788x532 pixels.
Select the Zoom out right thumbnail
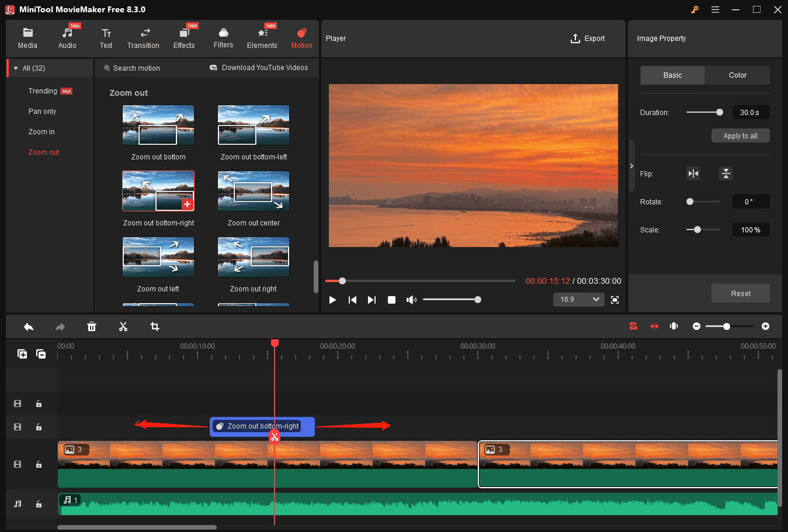pyautogui.click(x=254, y=257)
